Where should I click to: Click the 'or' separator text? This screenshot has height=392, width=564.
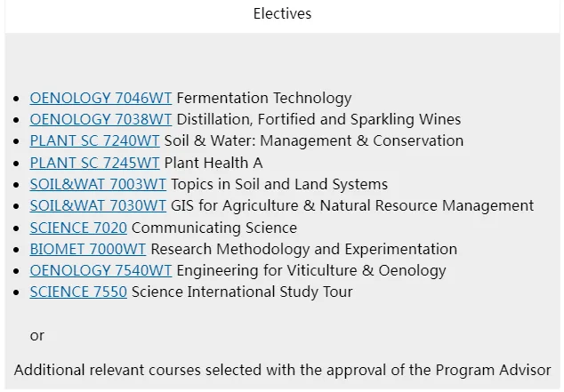pos(37,335)
